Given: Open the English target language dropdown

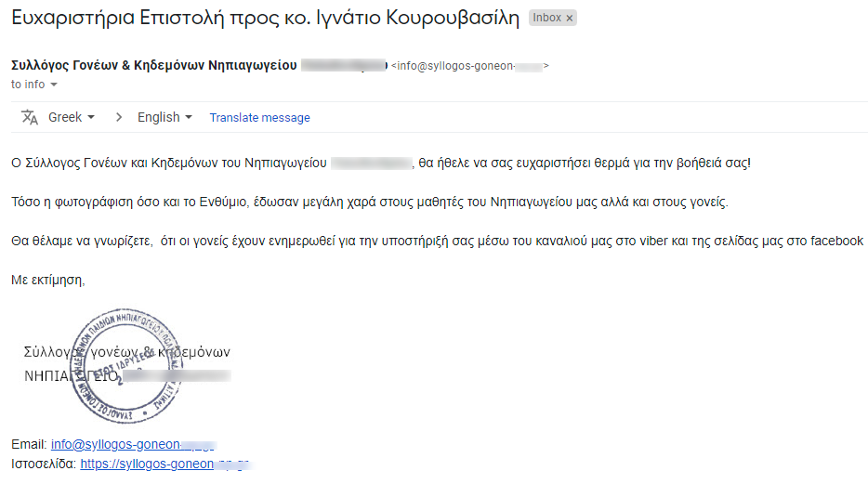Looking at the screenshot, I should pyautogui.click(x=164, y=118).
